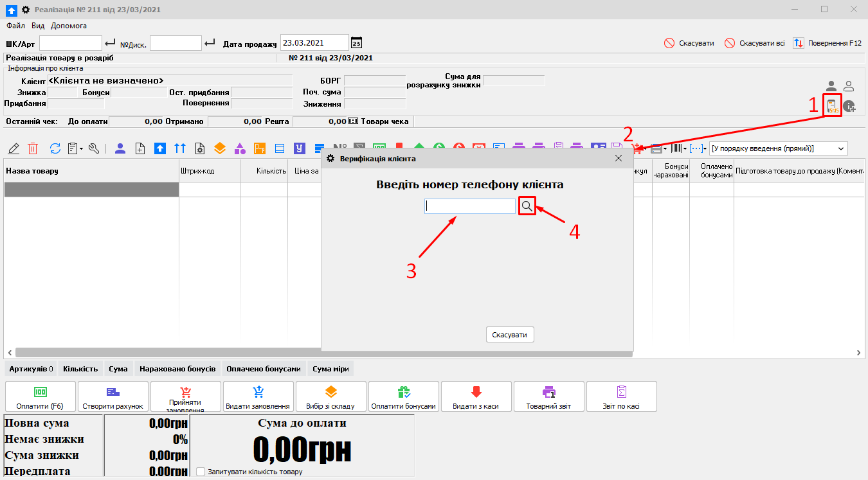This screenshot has height=480, width=868.
Task: Expand the 'У порядку введення (прямий)' sort dropdown
Action: click(x=841, y=148)
